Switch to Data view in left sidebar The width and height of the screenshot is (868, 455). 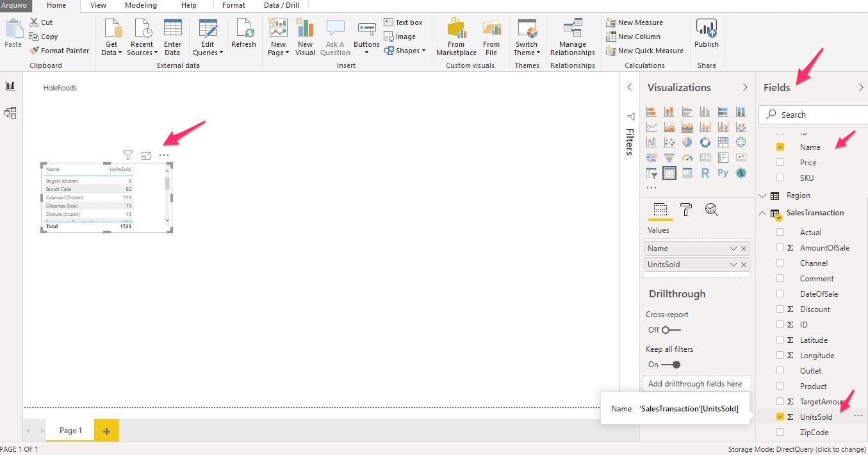[10, 113]
